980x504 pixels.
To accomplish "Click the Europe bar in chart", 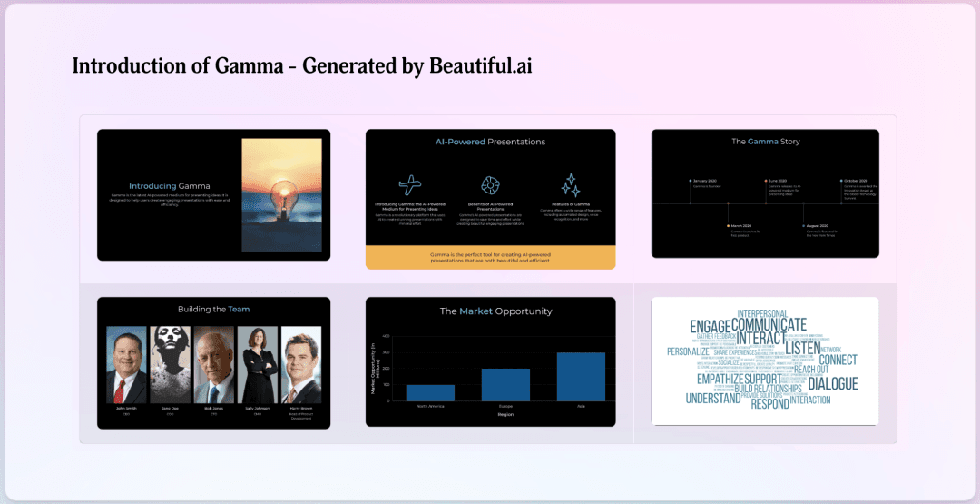I will (505, 384).
